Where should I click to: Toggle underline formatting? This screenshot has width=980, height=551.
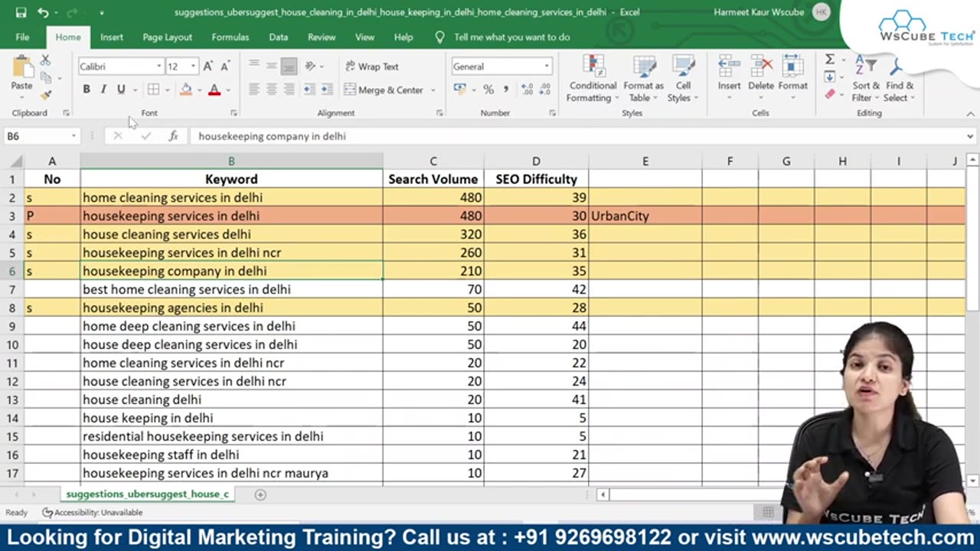(120, 90)
